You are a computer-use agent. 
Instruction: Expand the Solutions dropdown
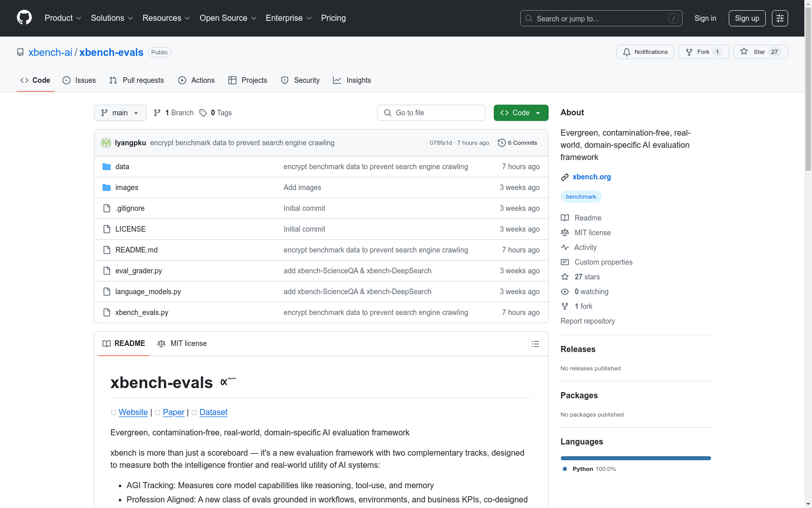click(112, 18)
